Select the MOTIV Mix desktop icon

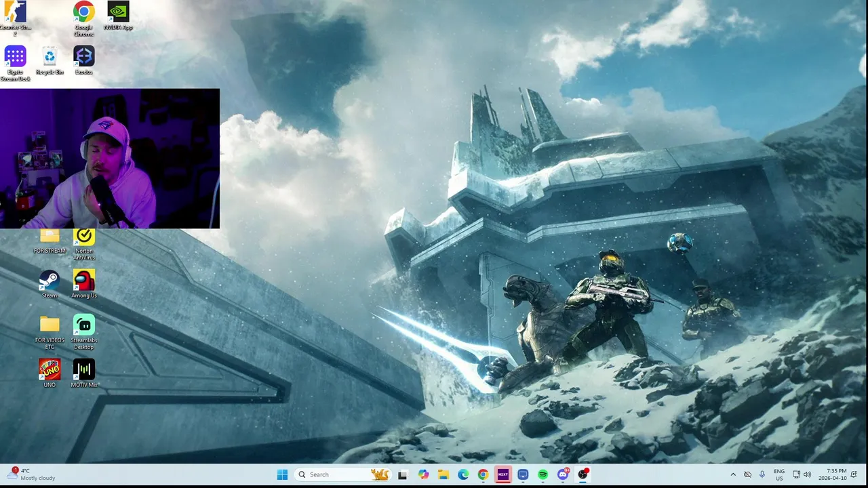(x=84, y=373)
